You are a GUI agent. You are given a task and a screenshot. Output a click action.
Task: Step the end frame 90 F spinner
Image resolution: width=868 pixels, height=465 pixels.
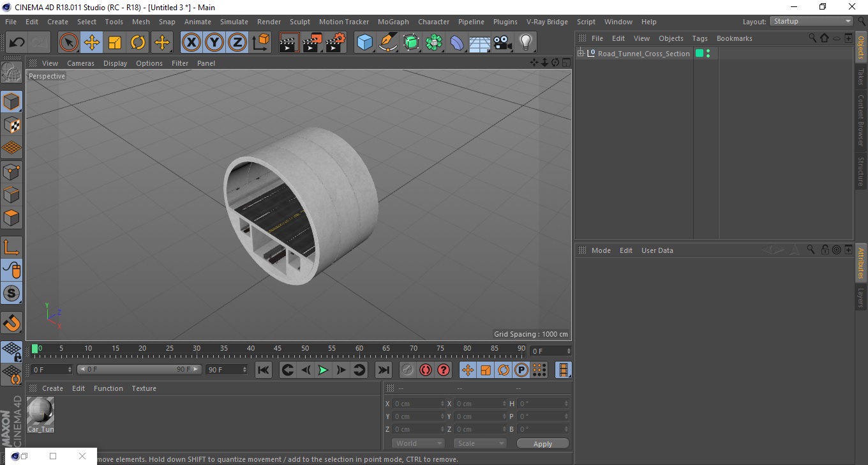point(244,370)
